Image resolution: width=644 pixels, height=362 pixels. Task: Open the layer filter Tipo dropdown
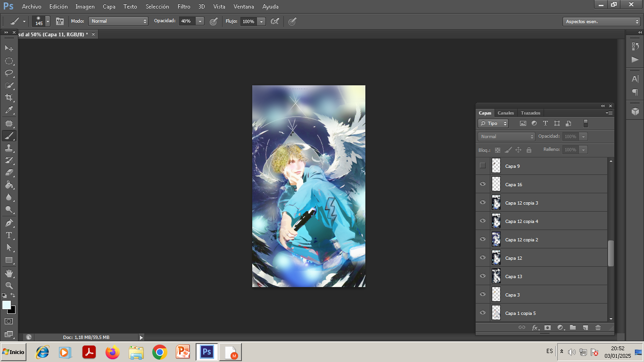click(493, 123)
